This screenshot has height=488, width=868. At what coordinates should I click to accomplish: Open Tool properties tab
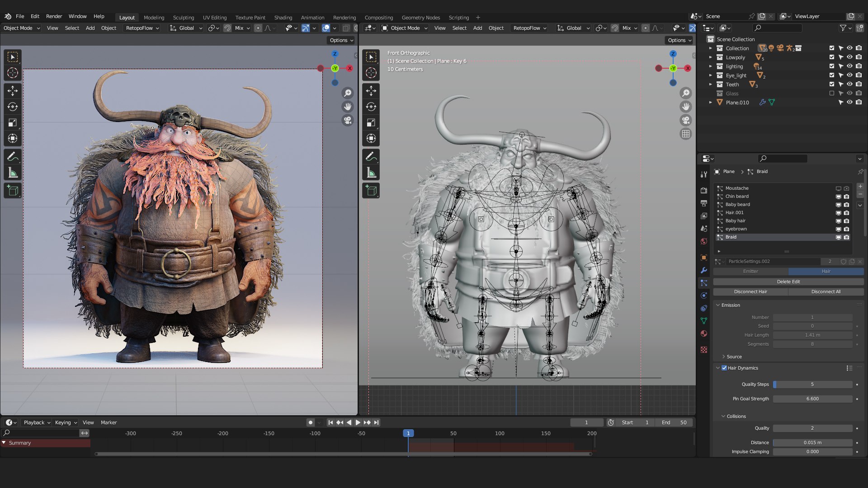coord(704,174)
